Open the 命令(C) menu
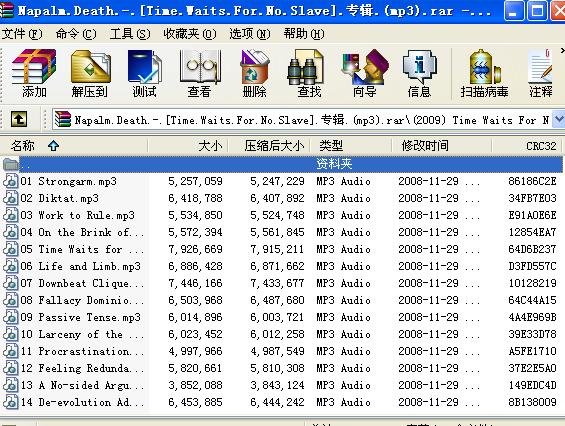This screenshot has width=565, height=426. (x=76, y=34)
